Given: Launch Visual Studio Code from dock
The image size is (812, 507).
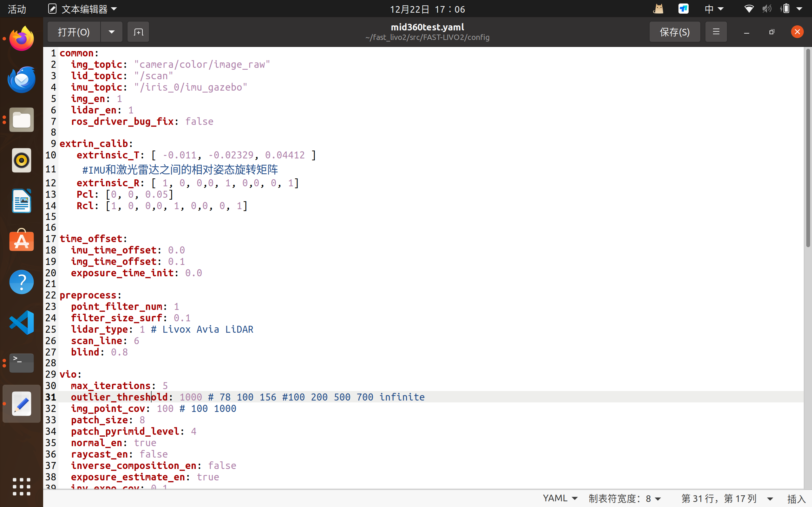Looking at the screenshot, I should tap(22, 323).
